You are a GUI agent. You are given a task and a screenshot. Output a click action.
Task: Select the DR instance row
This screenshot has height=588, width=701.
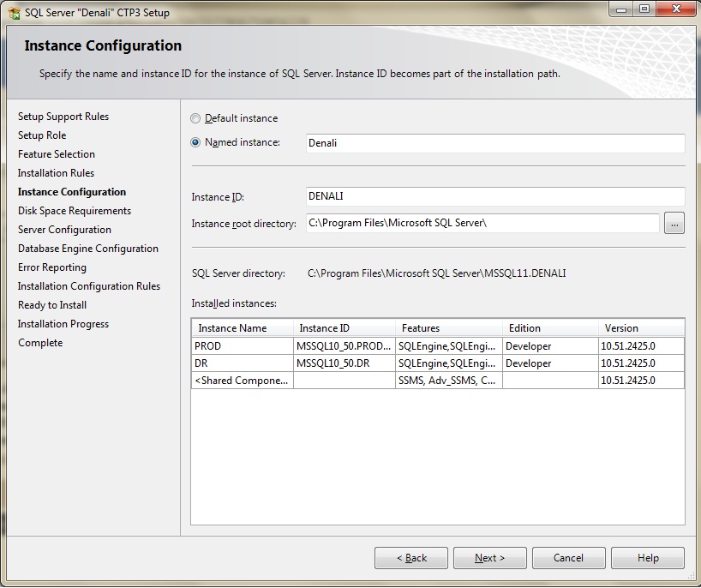[x=243, y=363]
